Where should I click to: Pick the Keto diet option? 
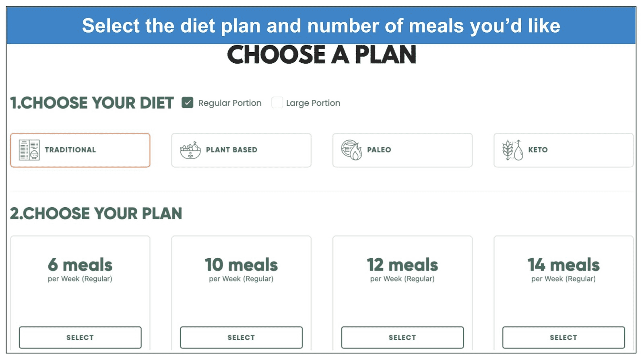coord(563,150)
